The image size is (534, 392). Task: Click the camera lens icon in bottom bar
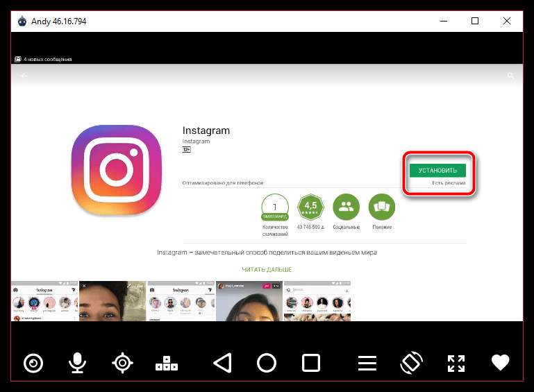pyautogui.click(x=33, y=363)
